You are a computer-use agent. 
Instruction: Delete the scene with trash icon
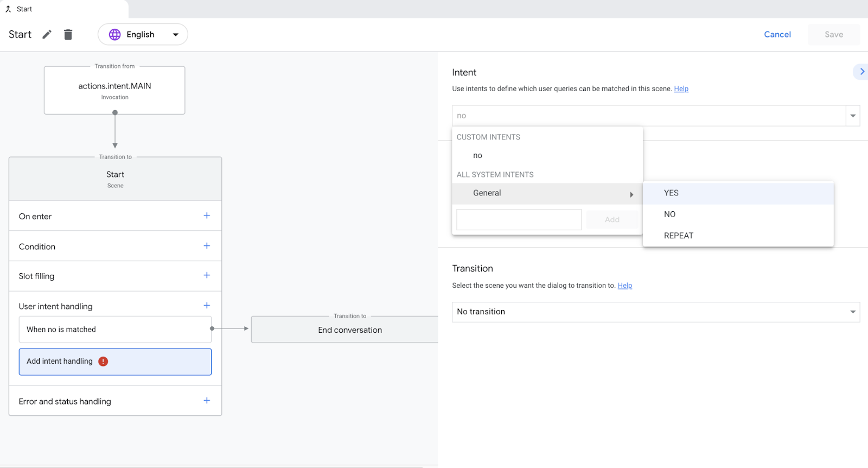click(x=68, y=35)
